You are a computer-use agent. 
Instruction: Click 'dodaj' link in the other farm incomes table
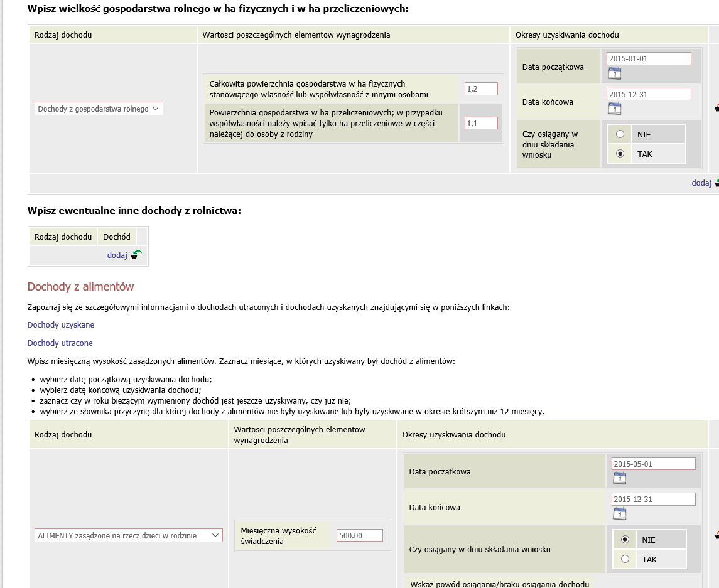(x=117, y=255)
